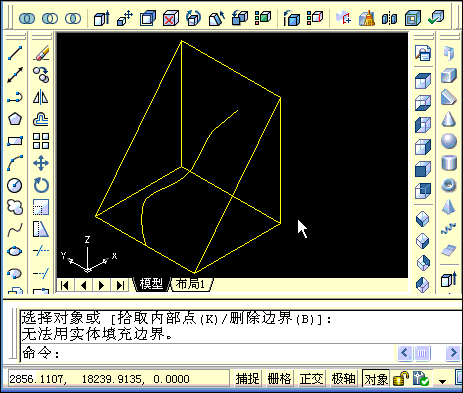Select the Polyline tool
This screenshot has width=463, height=393.
15,97
